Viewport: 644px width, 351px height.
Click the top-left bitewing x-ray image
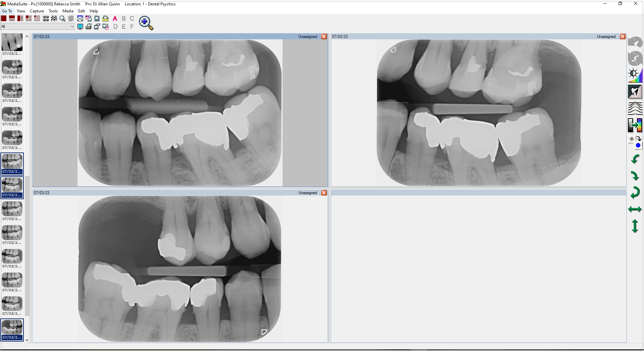pyautogui.click(x=180, y=113)
